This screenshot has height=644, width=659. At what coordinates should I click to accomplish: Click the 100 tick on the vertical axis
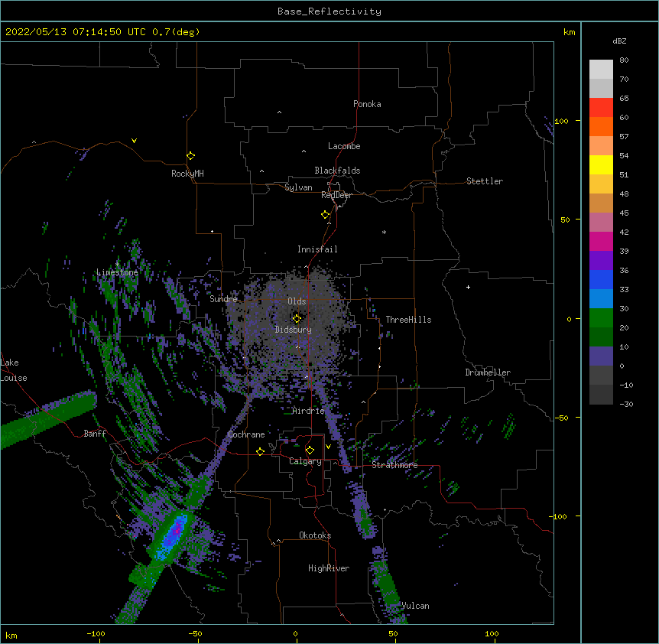pos(561,121)
